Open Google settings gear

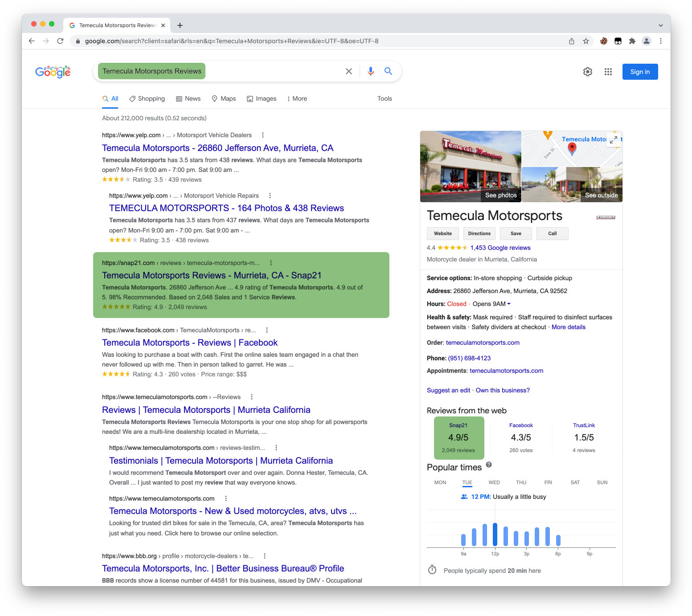588,72
